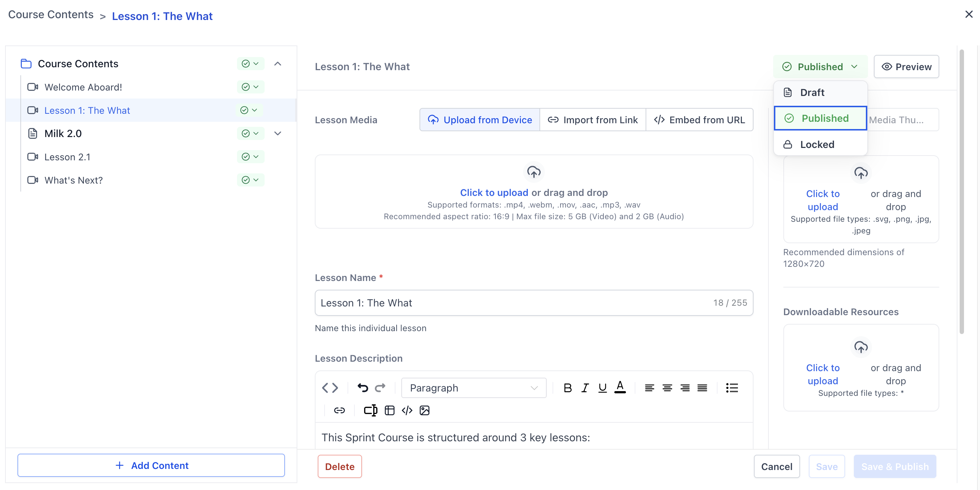
Task: Center align the description text
Action: click(x=667, y=387)
